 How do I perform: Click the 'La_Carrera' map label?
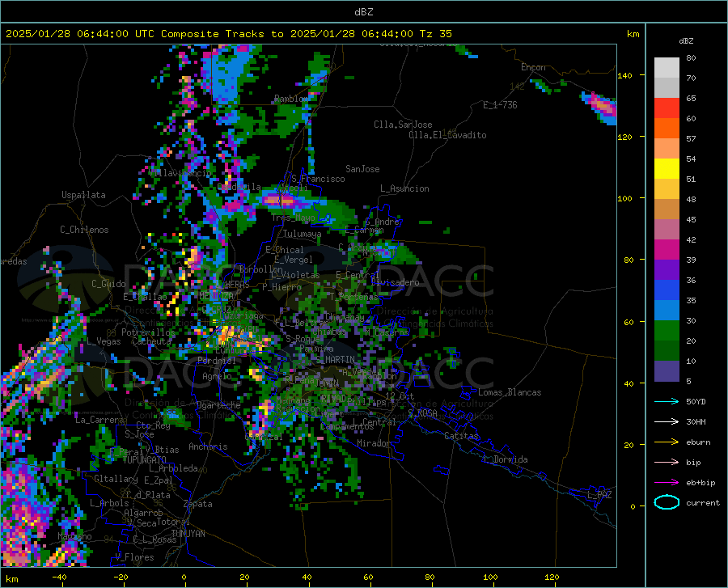(99, 420)
